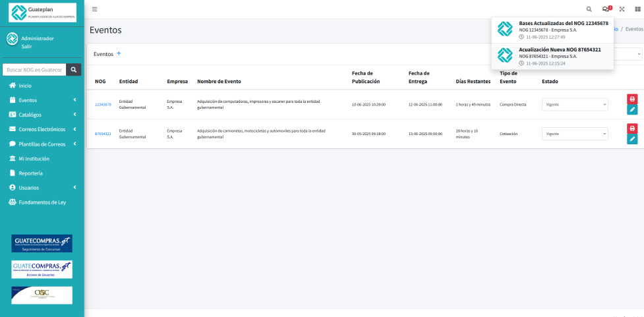
Task: Open Estado dropdown for NOG 87654321
Action: 575,133
